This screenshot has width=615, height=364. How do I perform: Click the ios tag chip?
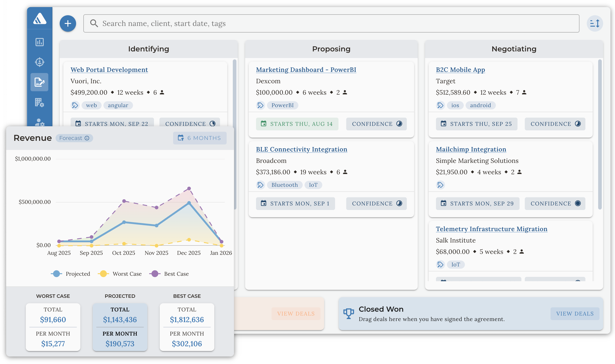455,105
